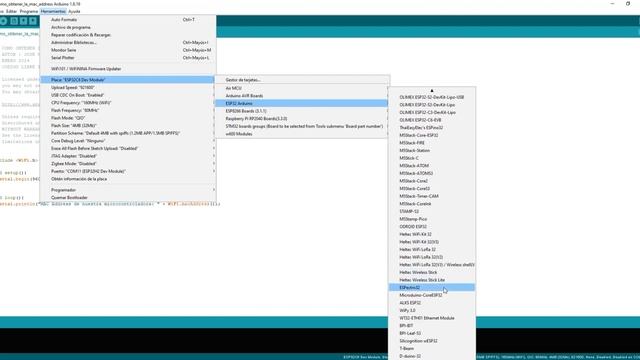Select the Heltec WiFi Kit 32 board
The width and height of the screenshot is (640, 360).
[432, 234]
